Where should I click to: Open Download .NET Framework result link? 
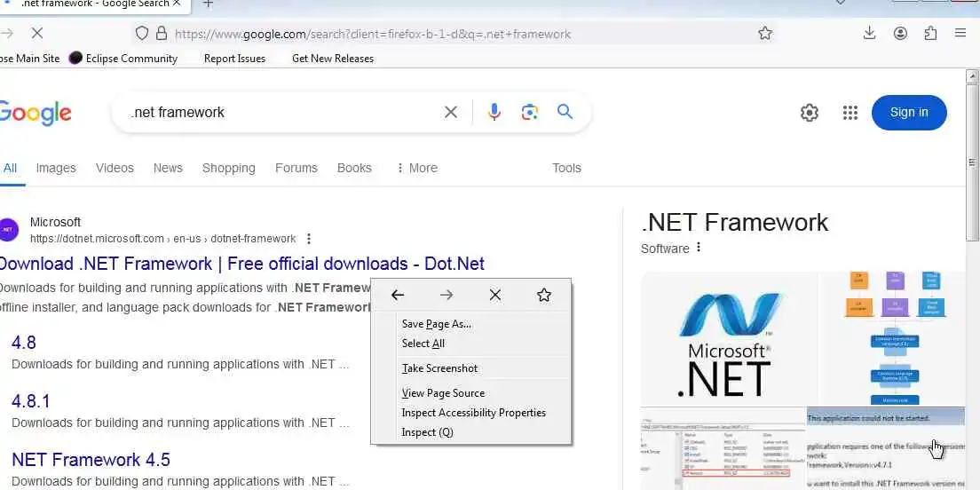[241, 264]
